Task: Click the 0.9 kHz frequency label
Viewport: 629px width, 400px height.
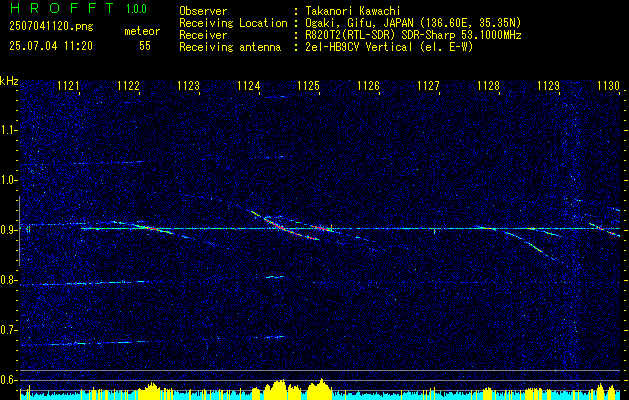Action: click(x=9, y=230)
